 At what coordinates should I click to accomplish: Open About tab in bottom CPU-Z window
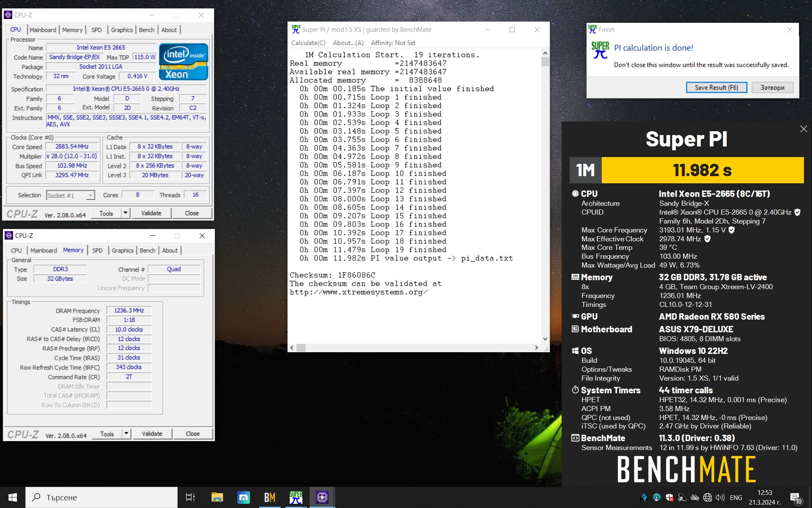pos(170,251)
